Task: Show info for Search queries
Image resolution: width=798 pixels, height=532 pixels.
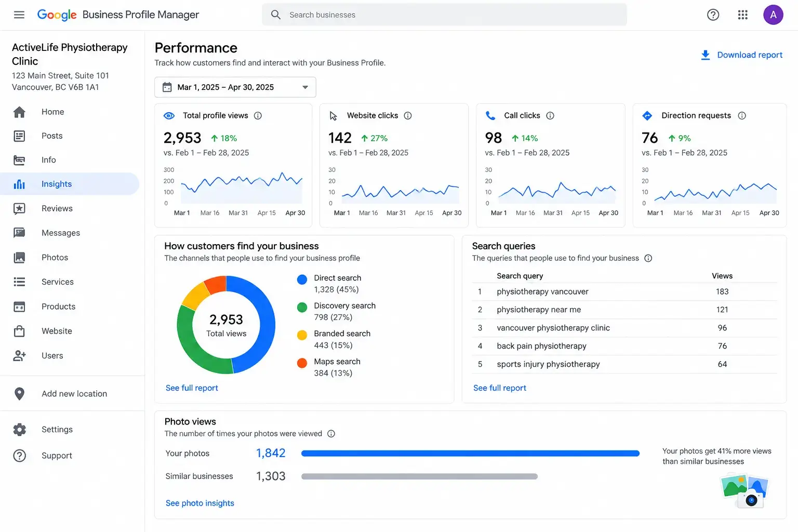Action: pos(648,258)
